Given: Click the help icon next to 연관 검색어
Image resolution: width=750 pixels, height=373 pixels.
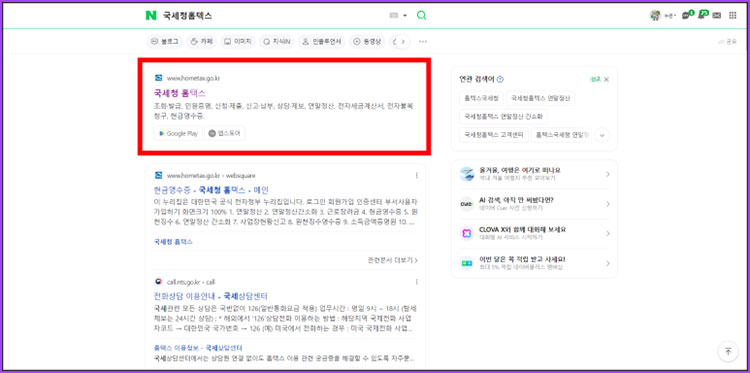Looking at the screenshot, I should 500,79.
